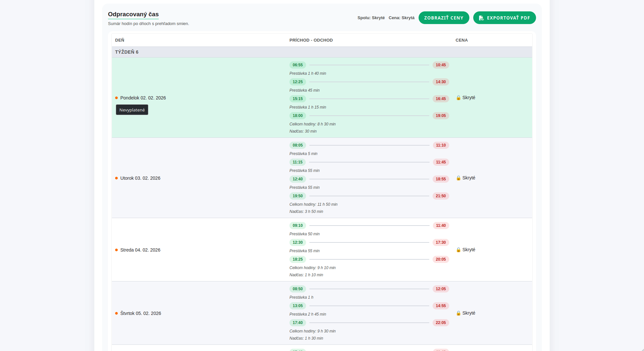Click the shift line between 12:40 and 18:55

[369, 179]
